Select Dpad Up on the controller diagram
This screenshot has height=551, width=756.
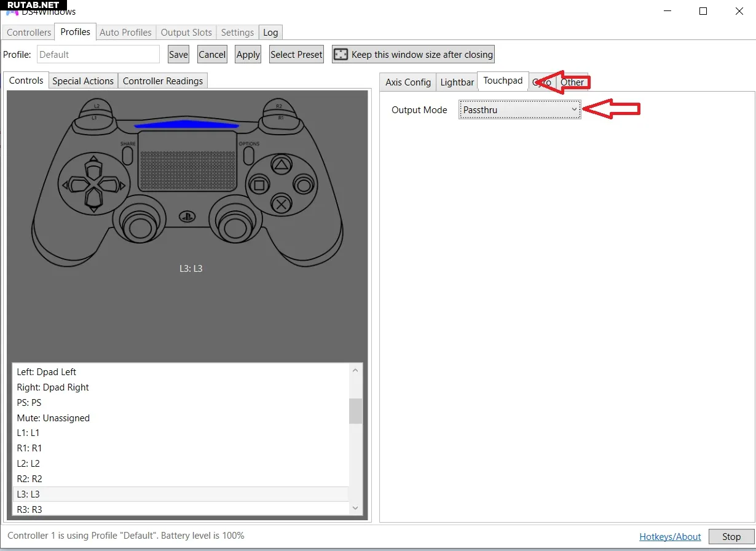92,168
